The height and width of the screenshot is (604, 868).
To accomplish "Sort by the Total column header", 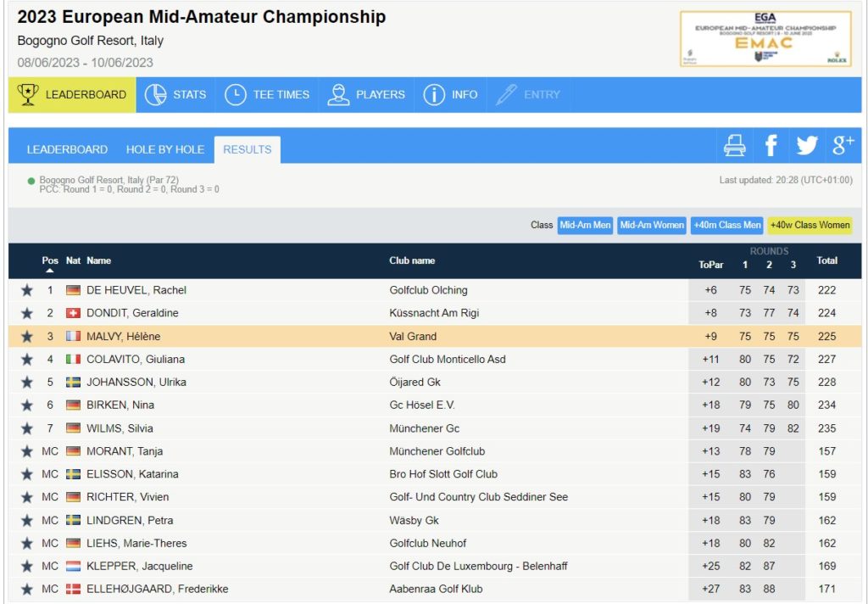I will (x=826, y=261).
